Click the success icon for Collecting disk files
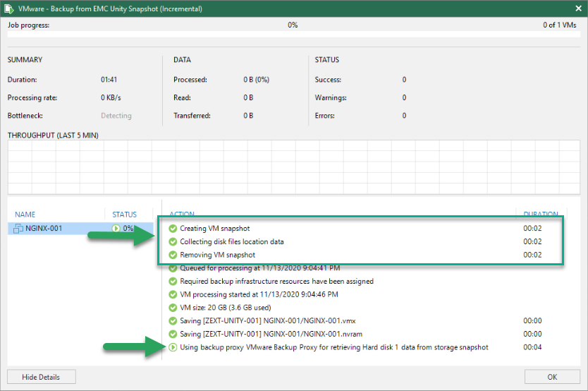 [x=173, y=241]
